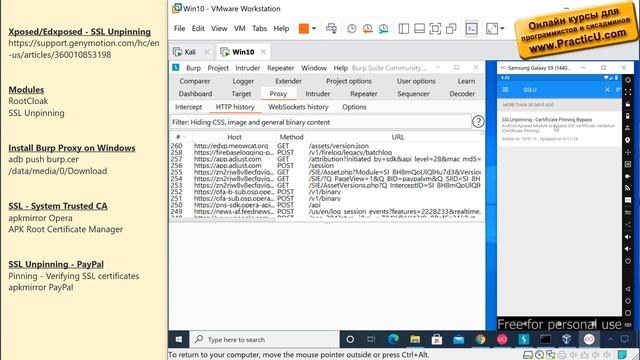Open snapshot manager blue clock icon

click(x=383, y=29)
